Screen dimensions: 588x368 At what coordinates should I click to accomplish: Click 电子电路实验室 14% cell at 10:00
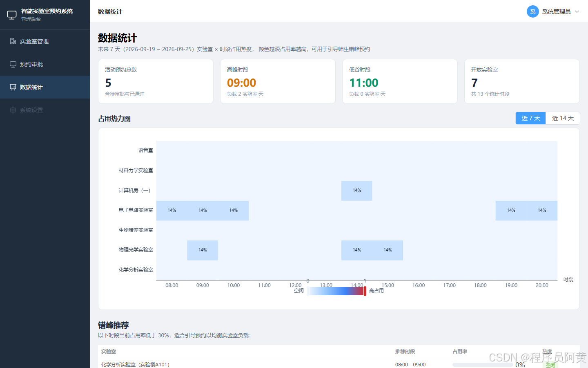pyautogui.click(x=234, y=211)
